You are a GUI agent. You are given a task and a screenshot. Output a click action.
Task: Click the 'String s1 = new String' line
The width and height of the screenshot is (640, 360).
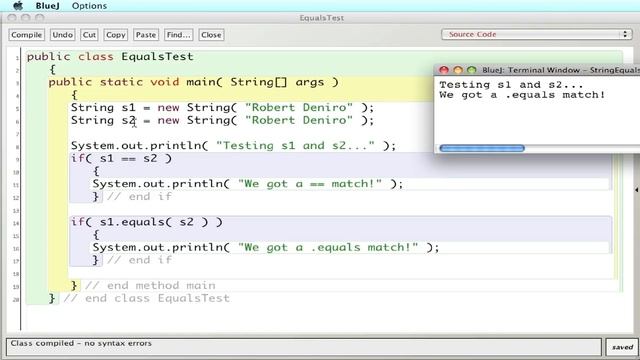point(222,108)
